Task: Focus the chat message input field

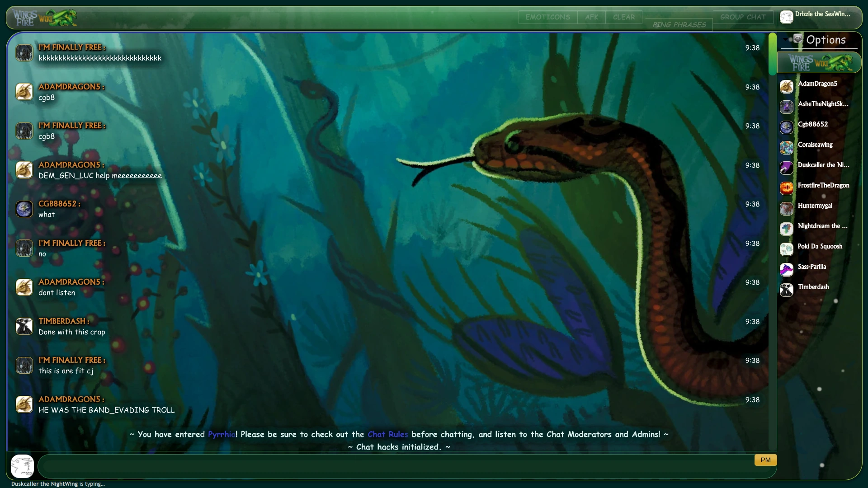Action: [393, 466]
